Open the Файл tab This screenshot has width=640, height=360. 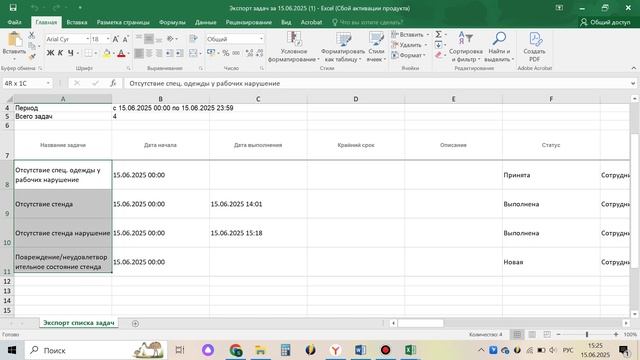pos(14,22)
